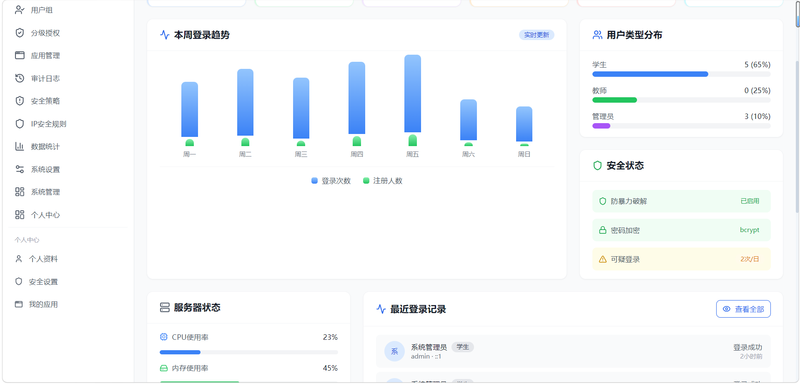Click the 5 (65%) value for 学生
Viewport: 800px width, 384px height.
coord(757,65)
